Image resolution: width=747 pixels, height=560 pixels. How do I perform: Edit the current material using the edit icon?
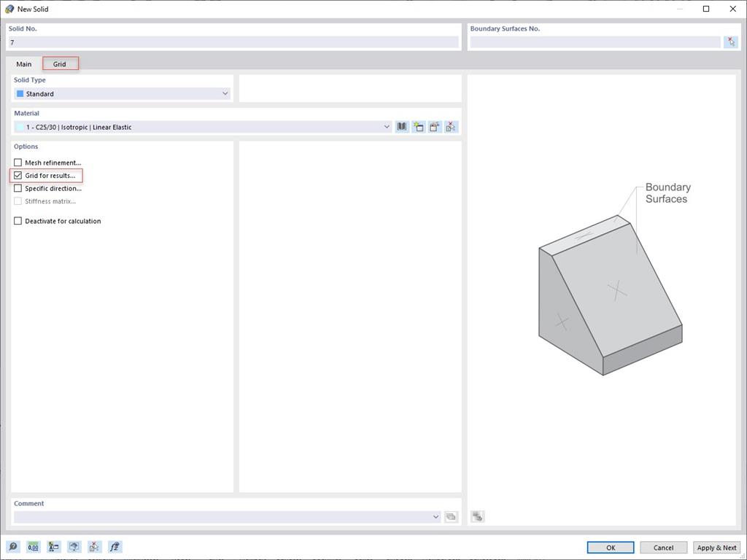pyautogui.click(x=434, y=126)
